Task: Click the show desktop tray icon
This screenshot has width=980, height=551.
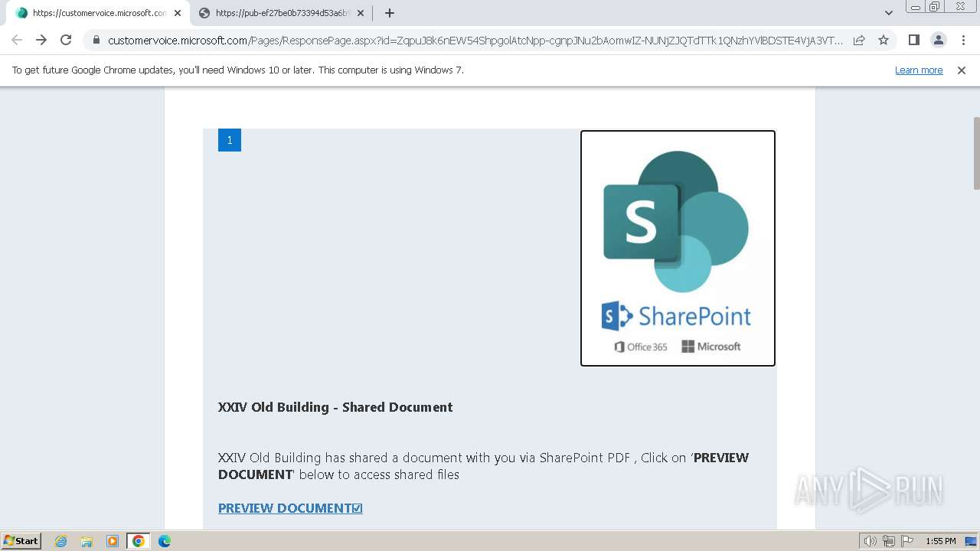Action: 971,541
